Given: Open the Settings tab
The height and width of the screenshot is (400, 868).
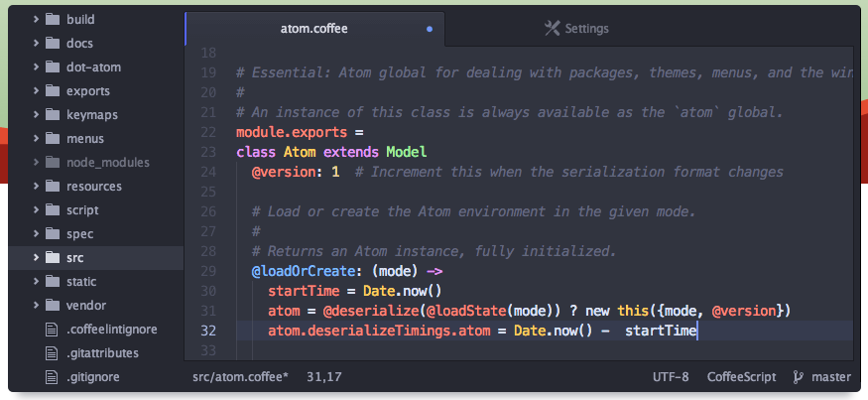Looking at the screenshot, I should (576, 29).
